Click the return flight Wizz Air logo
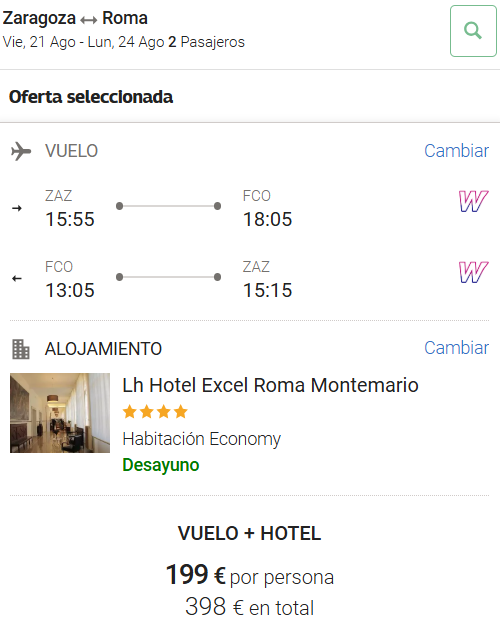This screenshot has height=640, width=500. (473, 272)
